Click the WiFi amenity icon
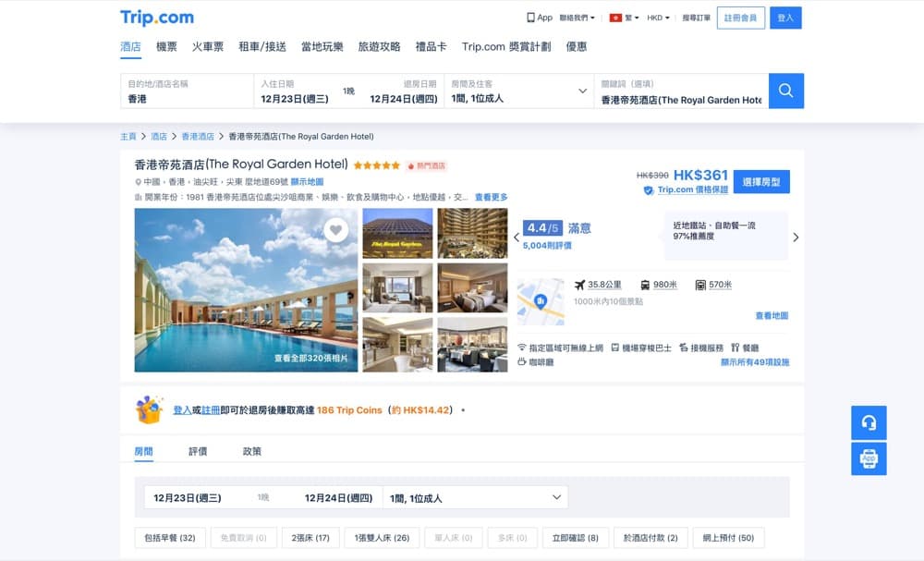This screenshot has width=924, height=561. click(521, 348)
